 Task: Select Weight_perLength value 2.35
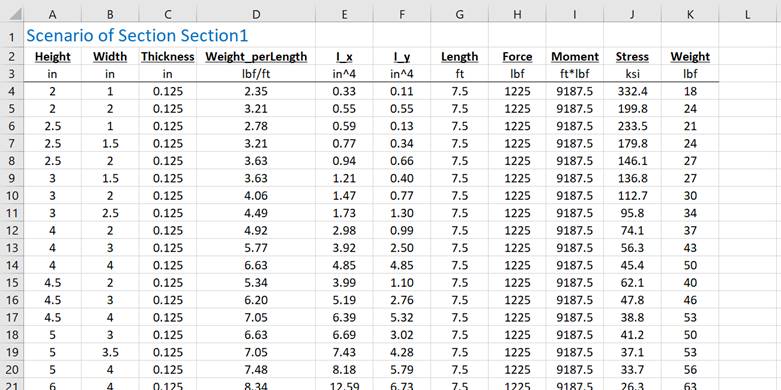coord(256,92)
